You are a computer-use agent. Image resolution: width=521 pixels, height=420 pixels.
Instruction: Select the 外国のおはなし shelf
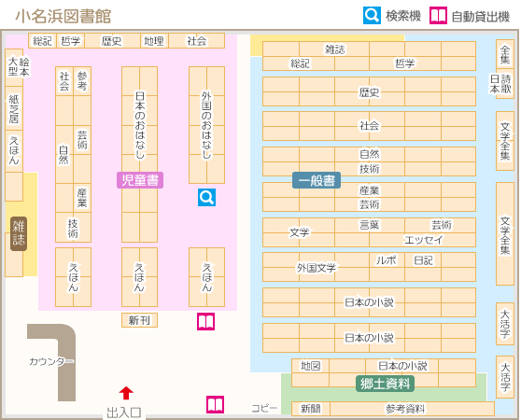point(206,125)
